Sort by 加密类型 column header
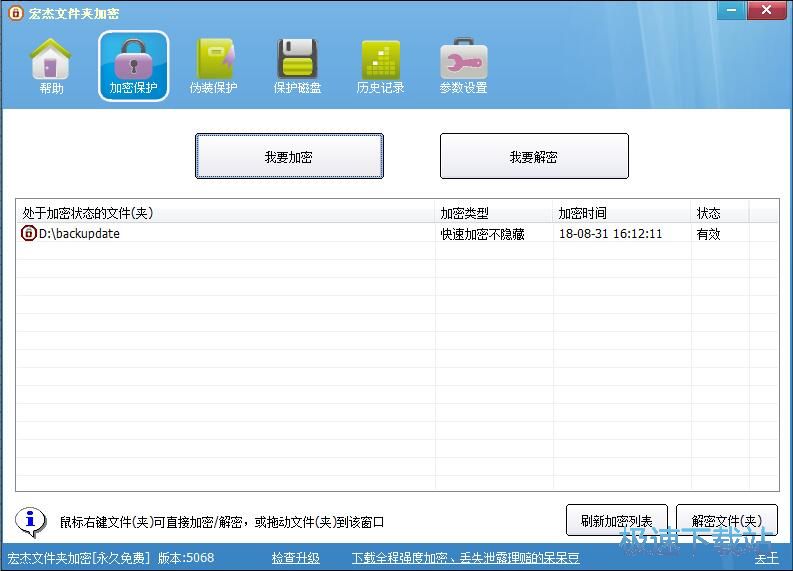 click(494, 213)
